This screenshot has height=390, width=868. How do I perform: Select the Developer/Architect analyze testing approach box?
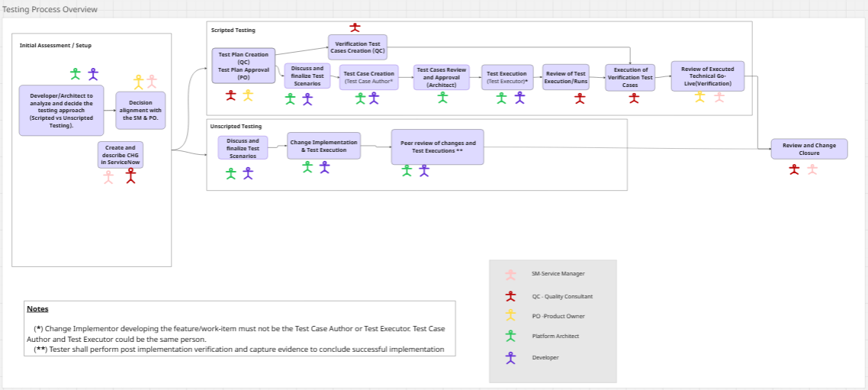coord(62,110)
